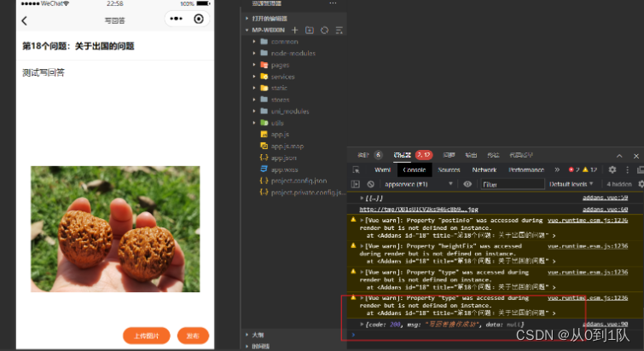Click the services folder icon
The image size is (644, 351).
click(264, 77)
